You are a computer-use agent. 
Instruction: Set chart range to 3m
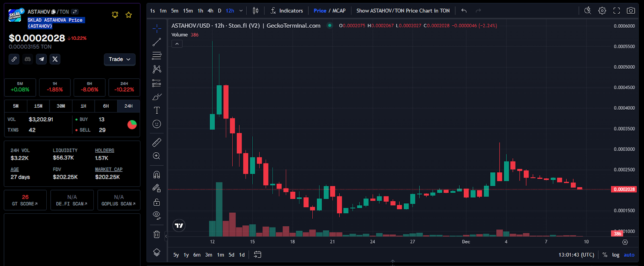click(x=208, y=255)
